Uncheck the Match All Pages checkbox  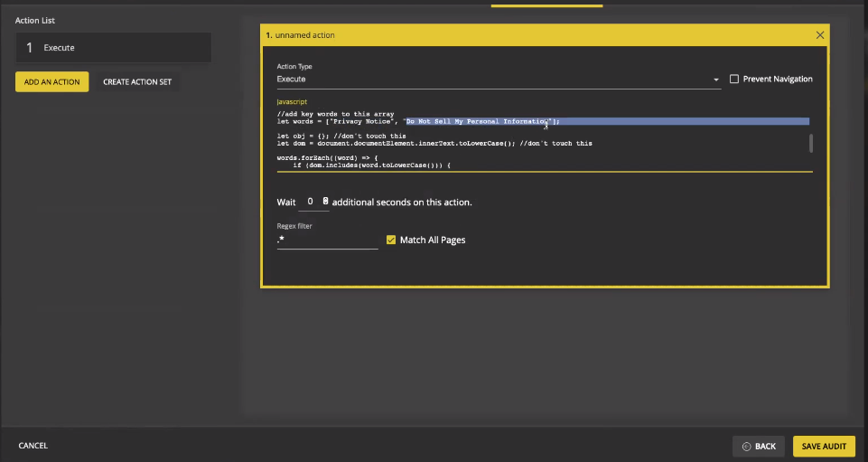pyautogui.click(x=391, y=240)
